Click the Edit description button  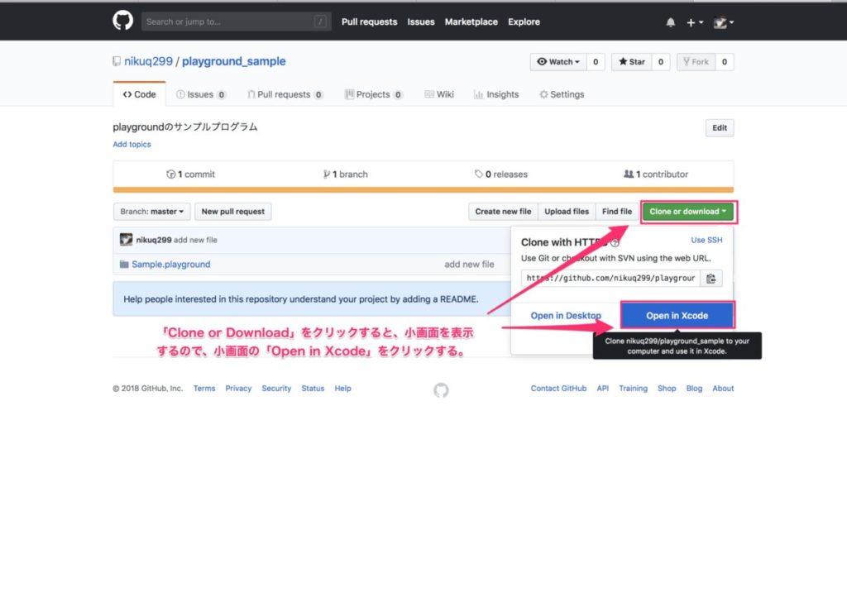[x=720, y=128]
